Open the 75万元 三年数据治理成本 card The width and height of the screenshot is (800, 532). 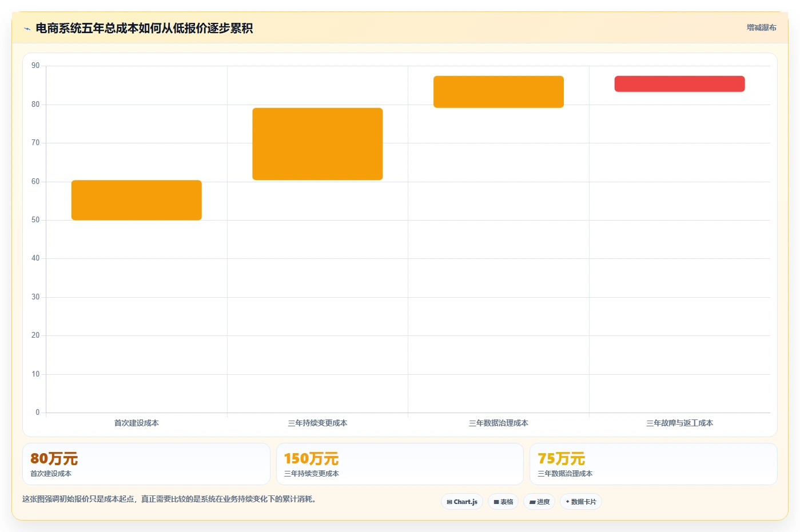pos(653,464)
